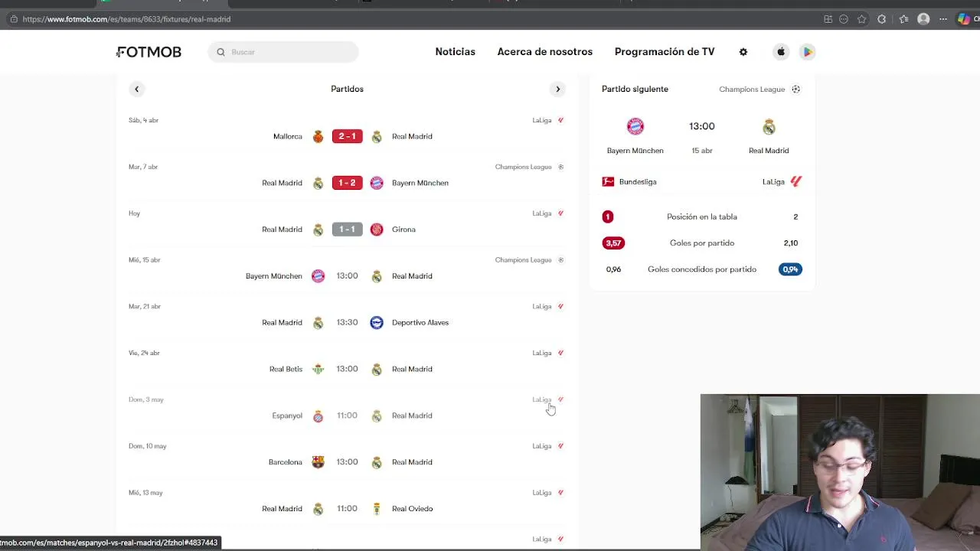
Task: Click Real Madrid crest in next match card
Action: (769, 126)
